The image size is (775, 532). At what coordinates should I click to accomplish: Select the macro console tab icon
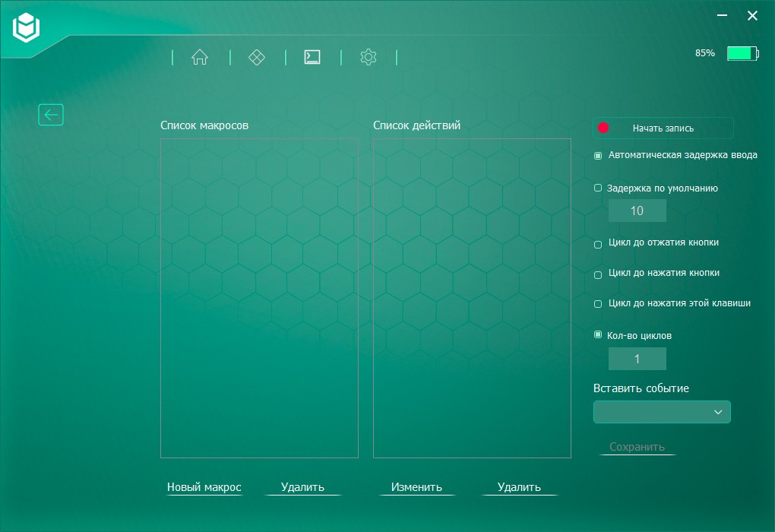point(312,57)
